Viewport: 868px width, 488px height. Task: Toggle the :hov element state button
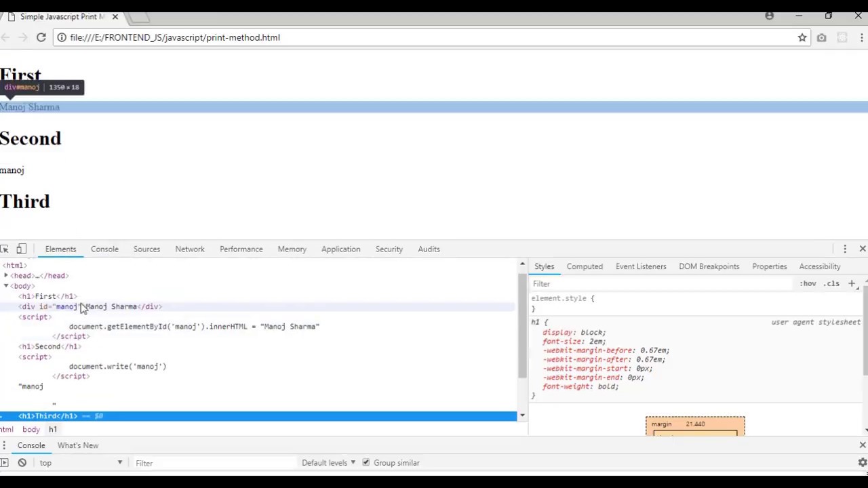pos(808,283)
